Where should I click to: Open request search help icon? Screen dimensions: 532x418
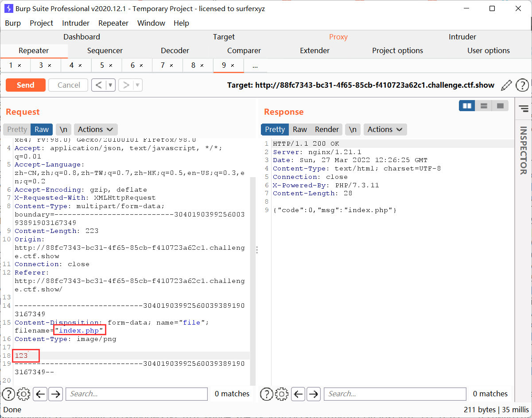[8, 394]
